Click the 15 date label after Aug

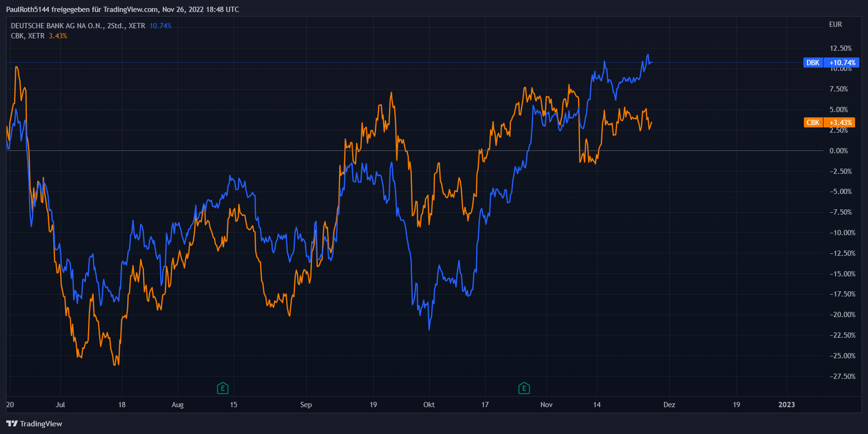pyautogui.click(x=234, y=405)
